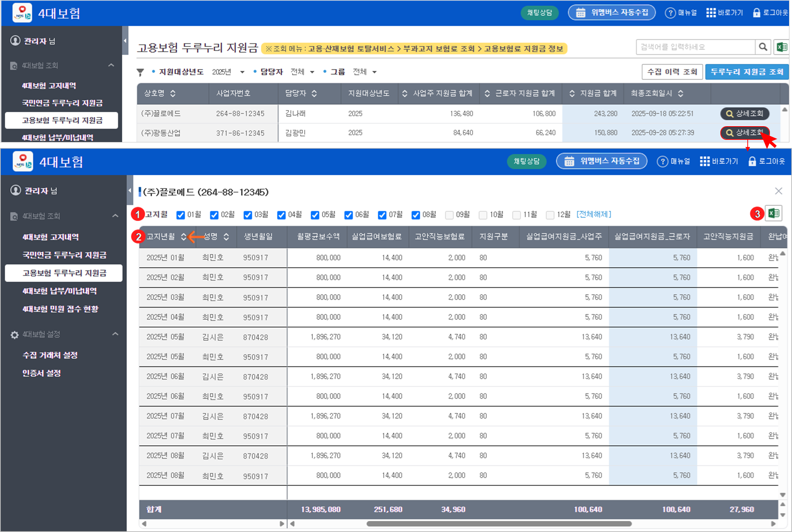Screen dimensions: 792x532
Task: Click the 두루누리 지원금 조회 button
Action: [x=747, y=72]
